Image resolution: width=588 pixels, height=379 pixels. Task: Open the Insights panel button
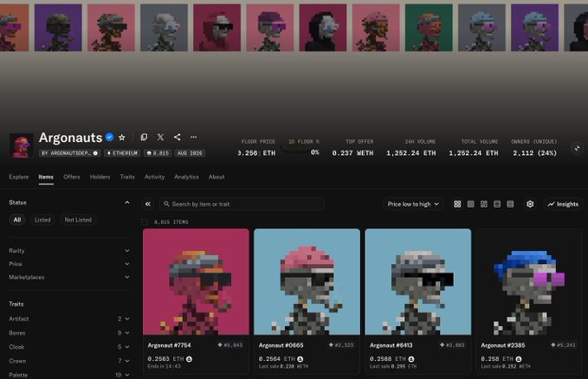563,204
